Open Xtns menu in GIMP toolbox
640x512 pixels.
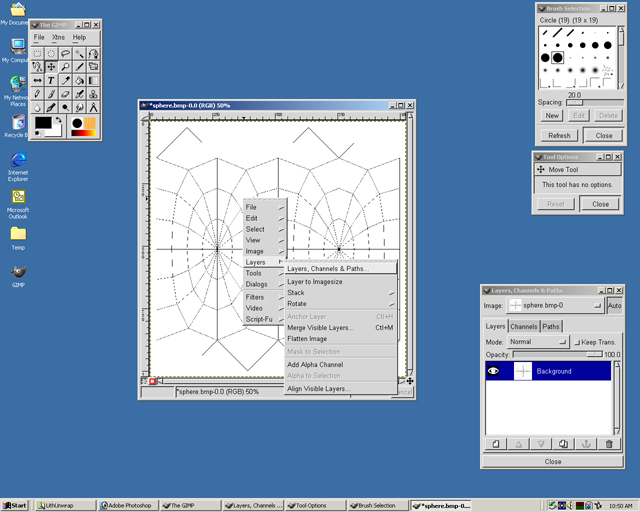[x=58, y=37]
